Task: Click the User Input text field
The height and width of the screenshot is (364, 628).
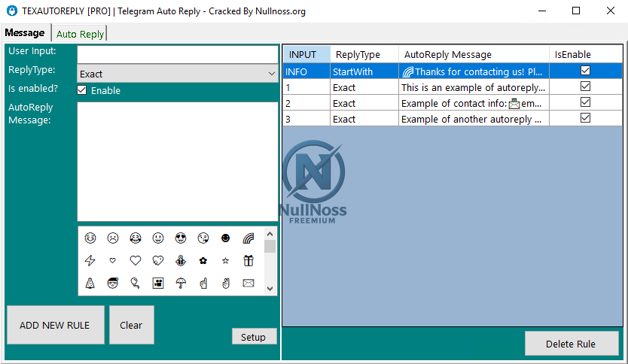Action: (178, 54)
